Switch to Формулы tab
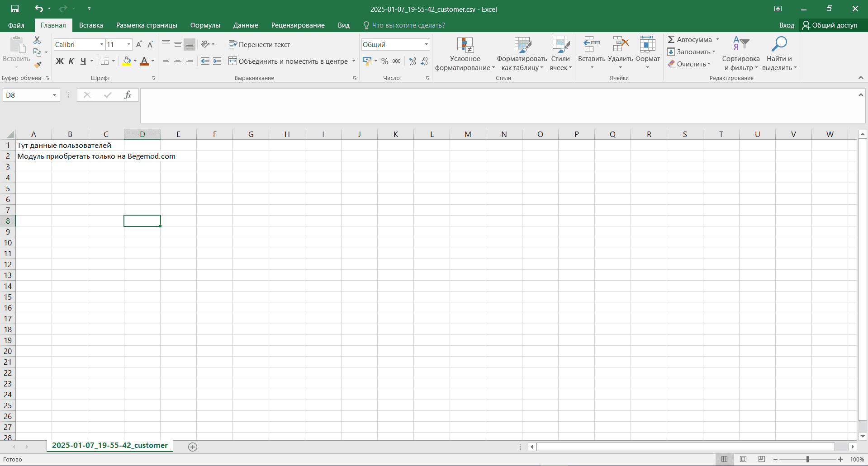Viewport: 868px width, 466px height. 205,25
